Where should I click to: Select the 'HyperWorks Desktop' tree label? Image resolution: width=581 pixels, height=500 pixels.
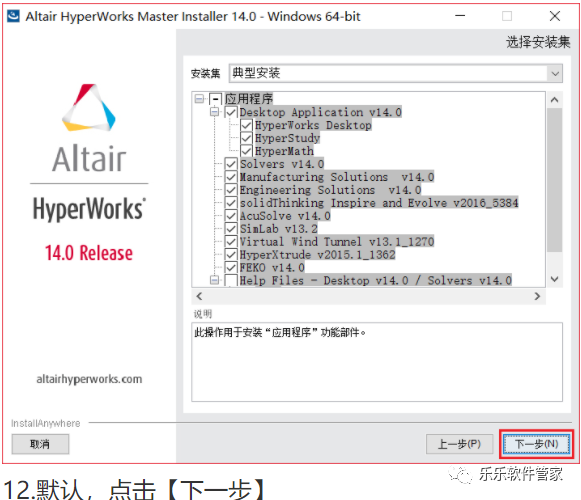point(313,125)
